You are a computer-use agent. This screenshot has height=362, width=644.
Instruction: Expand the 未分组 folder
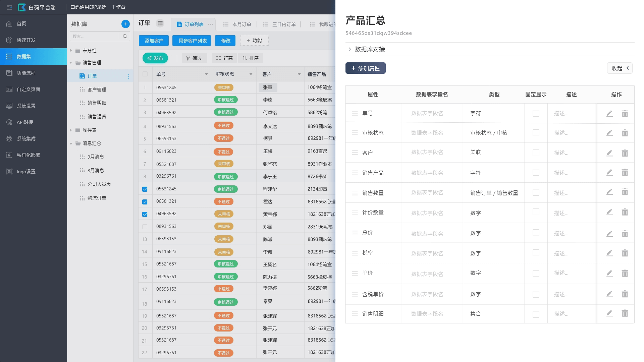[x=71, y=50]
